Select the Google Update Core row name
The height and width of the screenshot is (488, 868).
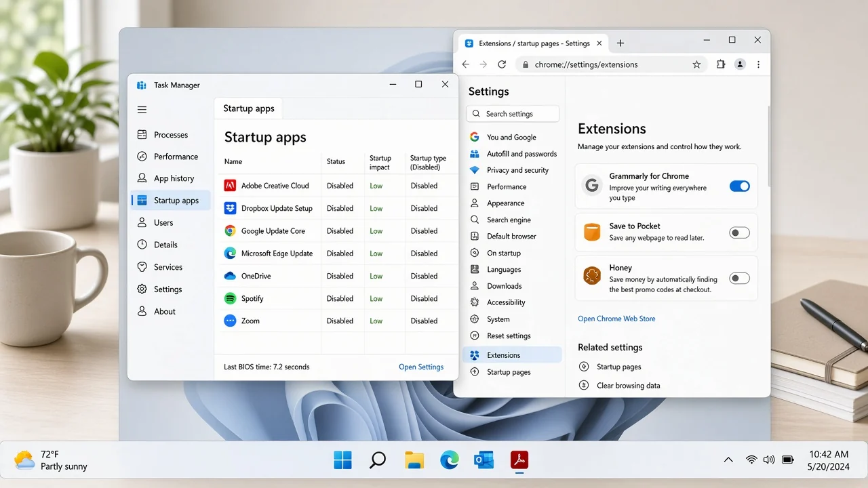tap(273, 231)
